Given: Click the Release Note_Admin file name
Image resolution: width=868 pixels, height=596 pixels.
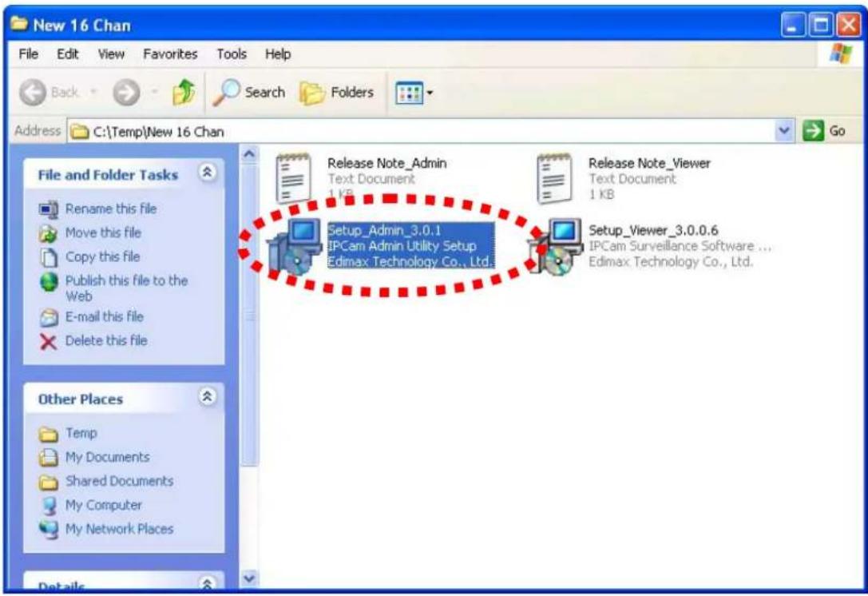Looking at the screenshot, I should point(387,164).
